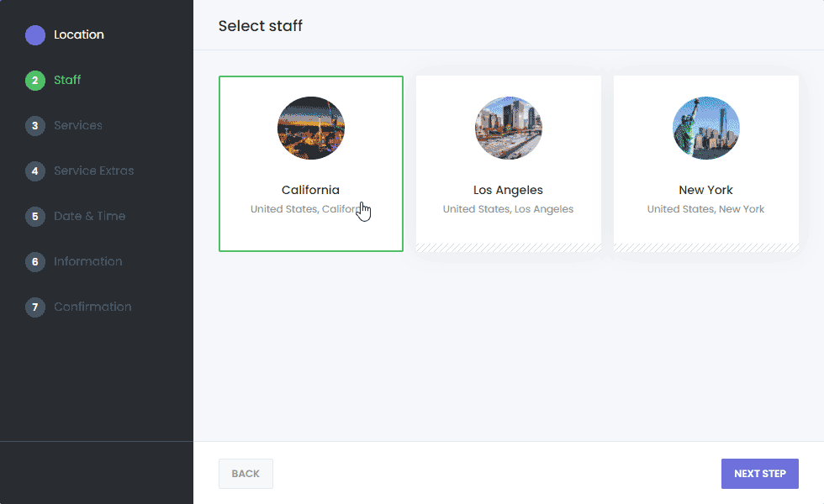Select the New York card
Image resolution: width=824 pixels, height=504 pixels.
pos(706,164)
